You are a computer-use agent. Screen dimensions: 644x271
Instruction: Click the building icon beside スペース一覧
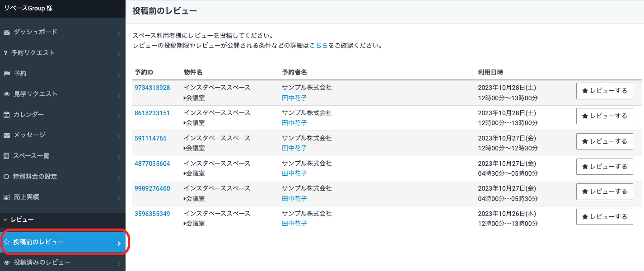pyautogui.click(x=6, y=156)
